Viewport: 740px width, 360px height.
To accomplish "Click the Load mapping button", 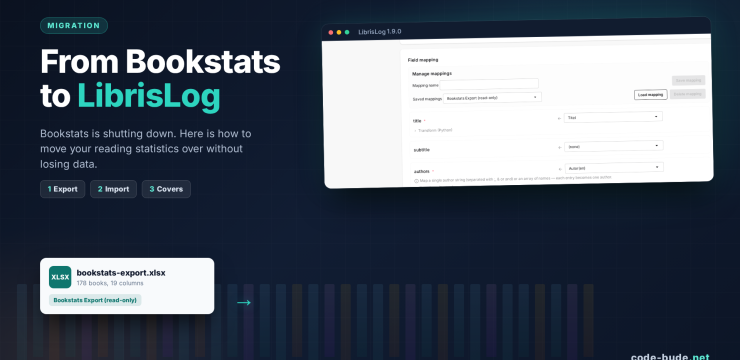I will 650,95.
